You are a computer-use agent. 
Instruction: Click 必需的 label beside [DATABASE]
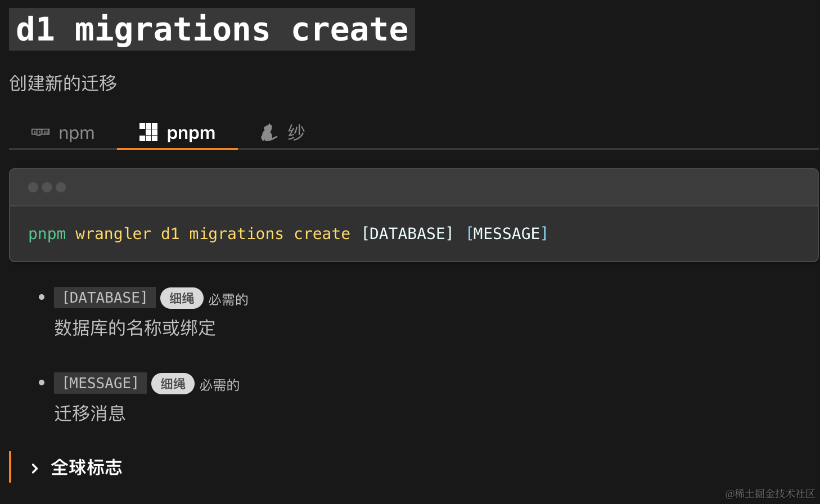[228, 299]
